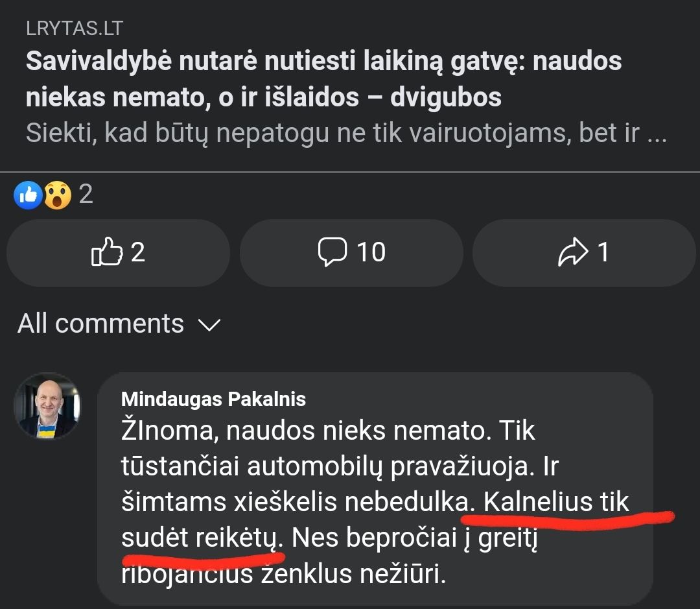Viewport: 700px width, 609px height.
Task: Open Mindaugas Pakalnis profile picture
Action: click(47, 407)
